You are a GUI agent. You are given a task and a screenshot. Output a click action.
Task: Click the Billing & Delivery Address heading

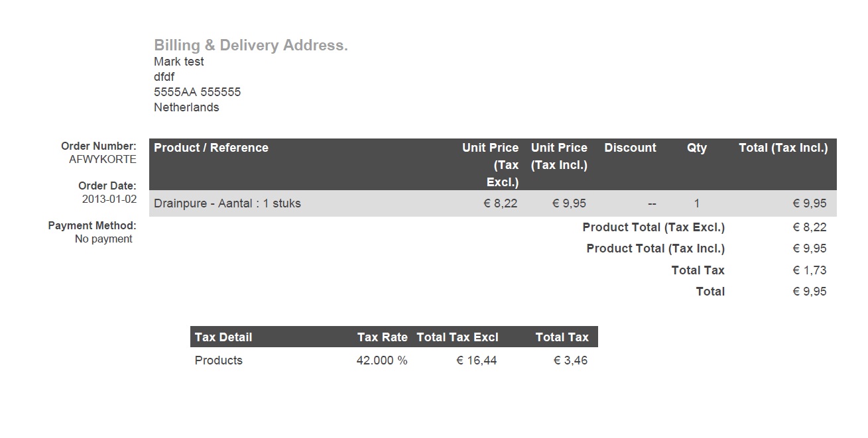pyautogui.click(x=251, y=45)
